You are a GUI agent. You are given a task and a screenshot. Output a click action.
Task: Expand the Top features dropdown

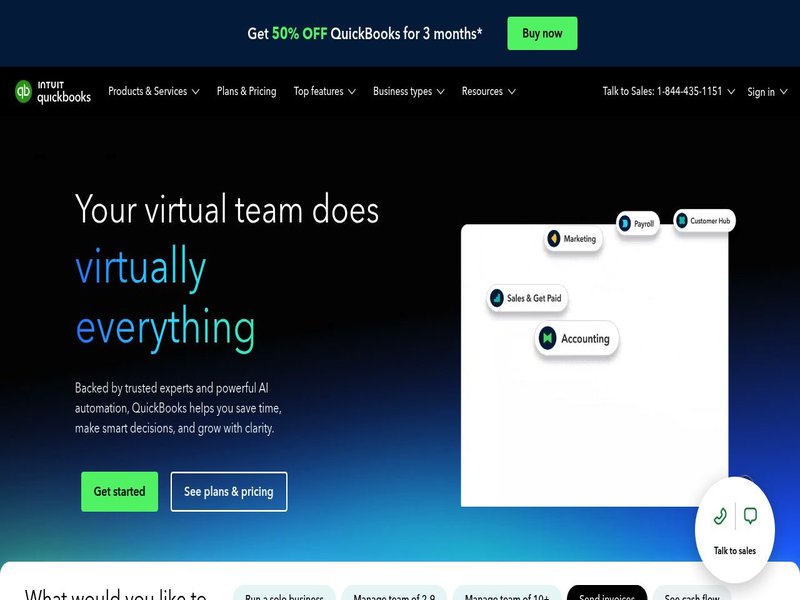[324, 91]
